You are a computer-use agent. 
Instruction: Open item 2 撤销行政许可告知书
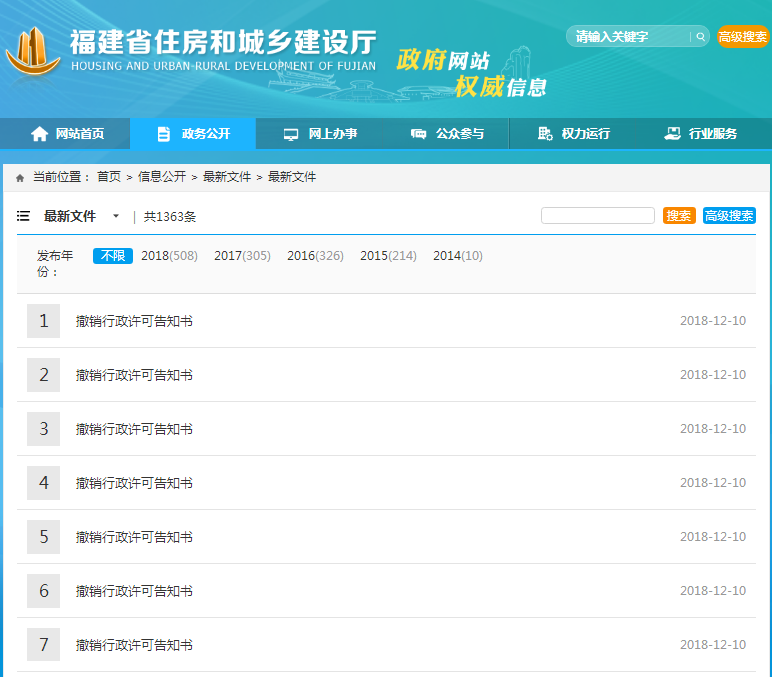click(134, 375)
